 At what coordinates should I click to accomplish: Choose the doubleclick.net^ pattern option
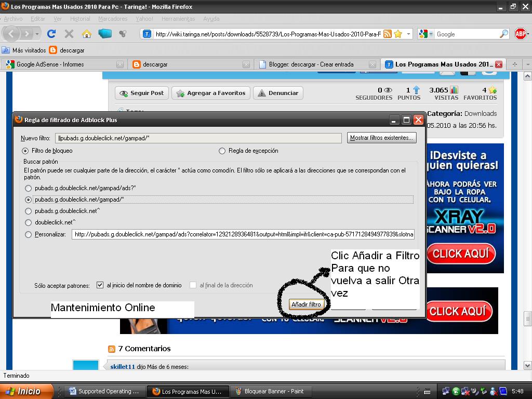point(28,222)
